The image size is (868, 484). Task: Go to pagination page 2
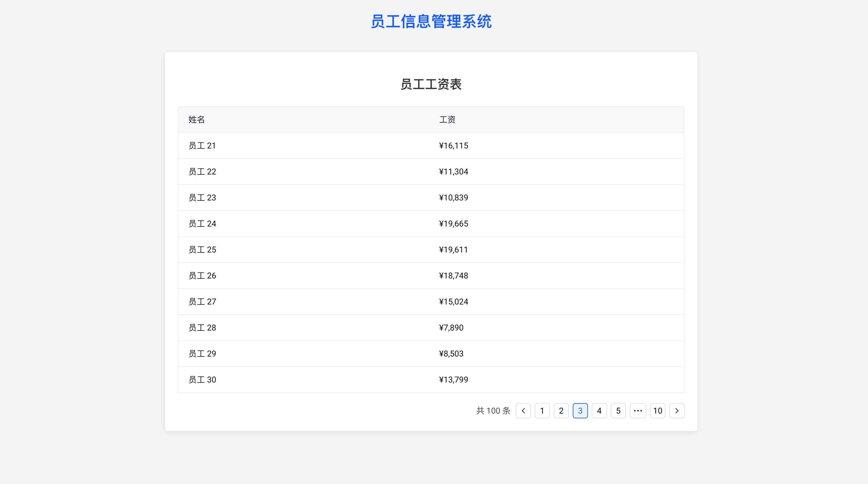561,410
